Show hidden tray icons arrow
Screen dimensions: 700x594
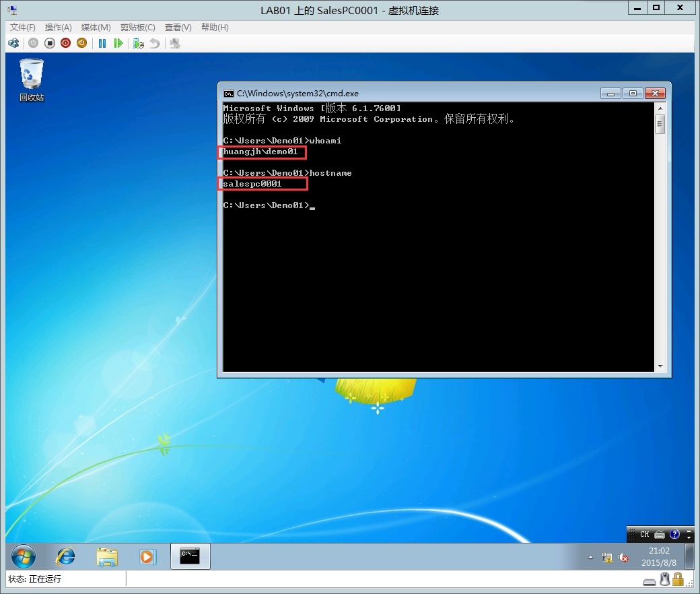(591, 557)
